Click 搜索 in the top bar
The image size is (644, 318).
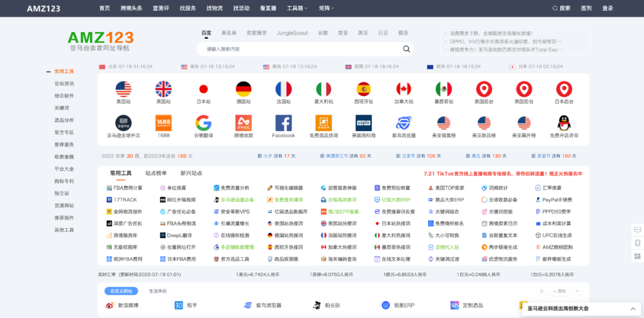(x=562, y=8)
